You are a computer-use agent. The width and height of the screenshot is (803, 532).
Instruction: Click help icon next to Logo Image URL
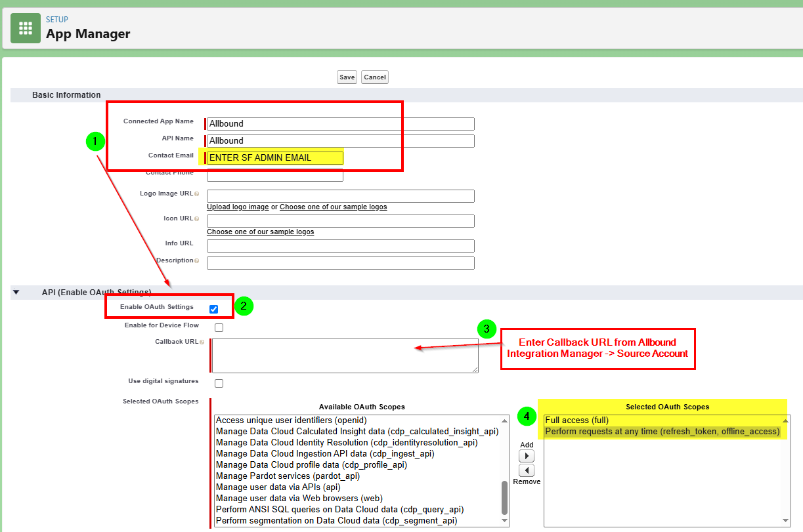[x=196, y=194]
